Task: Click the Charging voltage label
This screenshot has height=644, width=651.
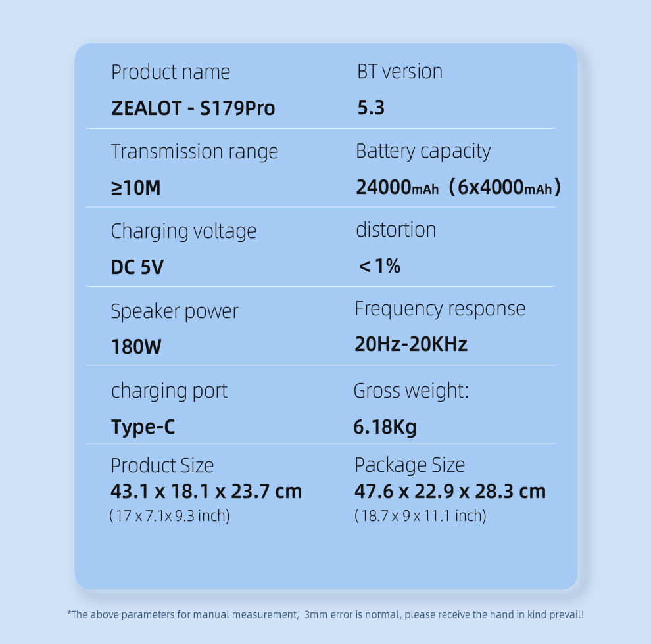Action: coord(183,232)
